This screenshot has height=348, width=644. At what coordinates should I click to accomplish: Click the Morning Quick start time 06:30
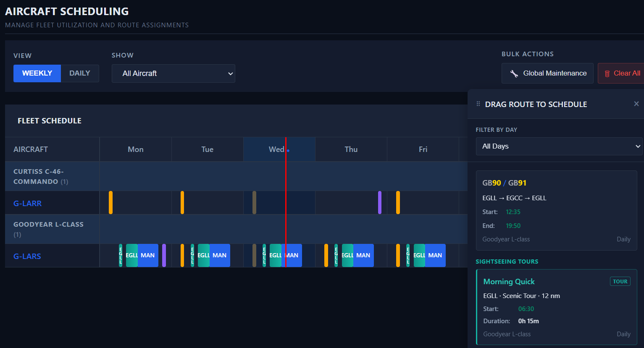point(526,309)
